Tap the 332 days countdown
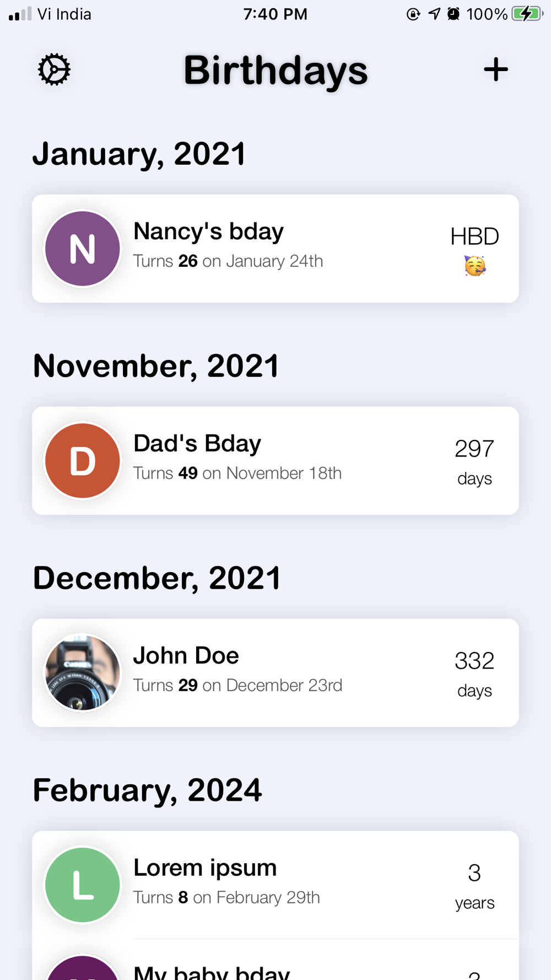This screenshot has height=980, width=551. (474, 674)
